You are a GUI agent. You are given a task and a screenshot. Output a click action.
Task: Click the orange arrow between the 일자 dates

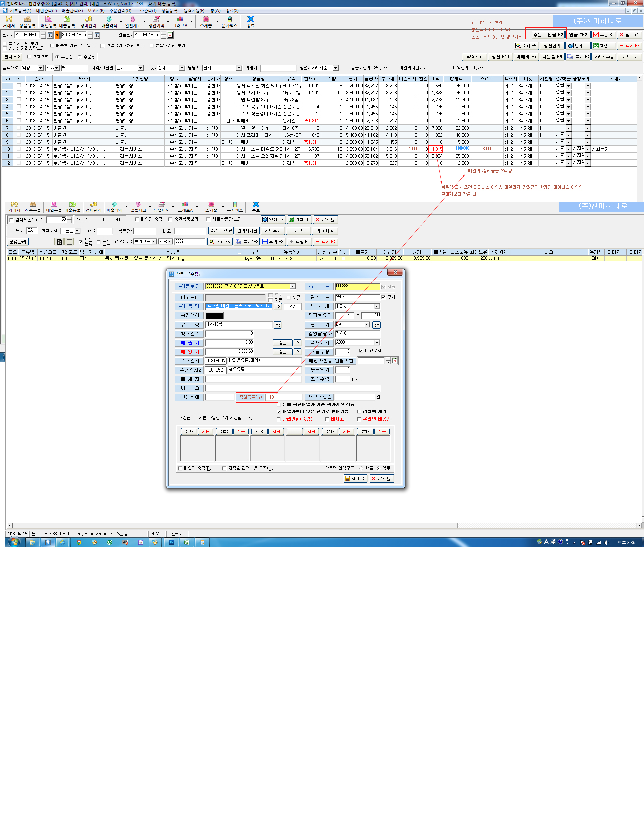57,35
